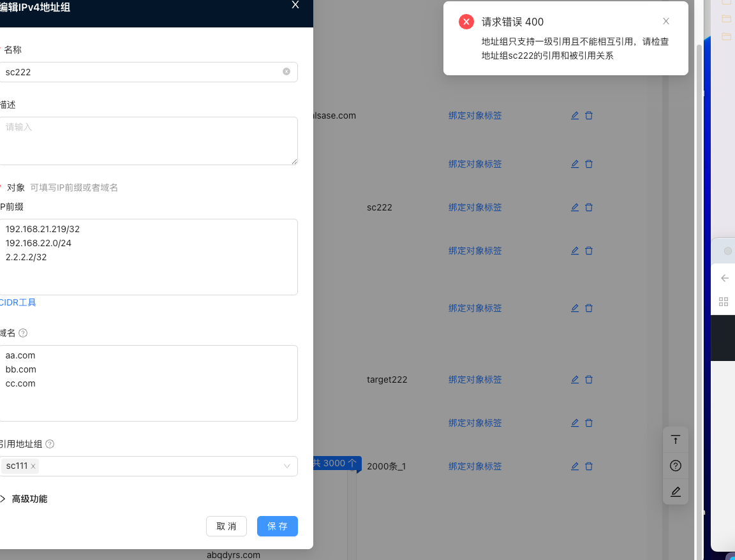Screen dimensions: 735x560
Task: Click the help icon beside 域名 label
Action: coord(23,333)
